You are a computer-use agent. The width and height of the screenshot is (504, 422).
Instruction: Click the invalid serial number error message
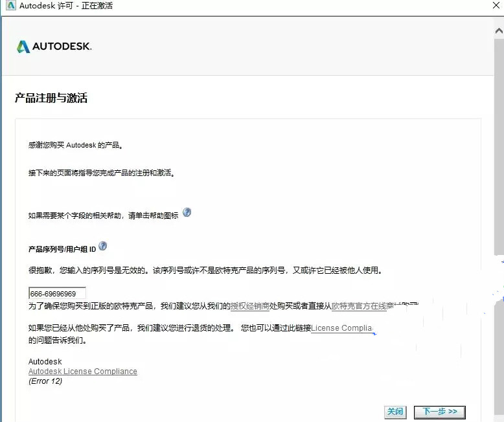pos(206,271)
